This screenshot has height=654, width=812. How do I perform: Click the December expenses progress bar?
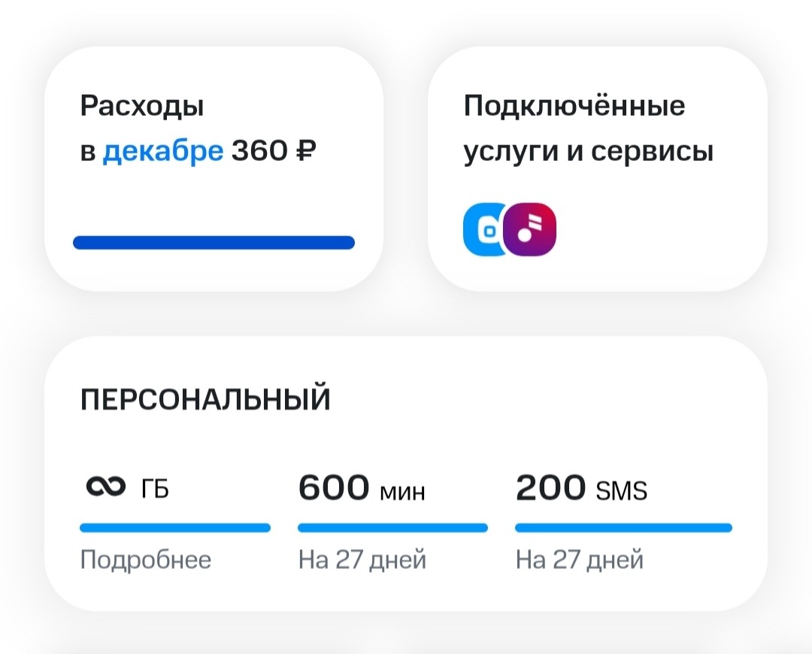pos(214,242)
